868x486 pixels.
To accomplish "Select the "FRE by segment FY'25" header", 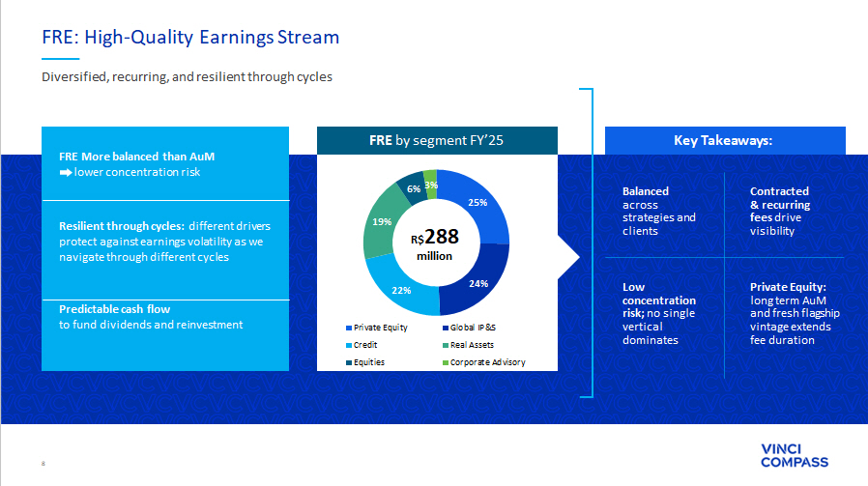I will click(438, 141).
